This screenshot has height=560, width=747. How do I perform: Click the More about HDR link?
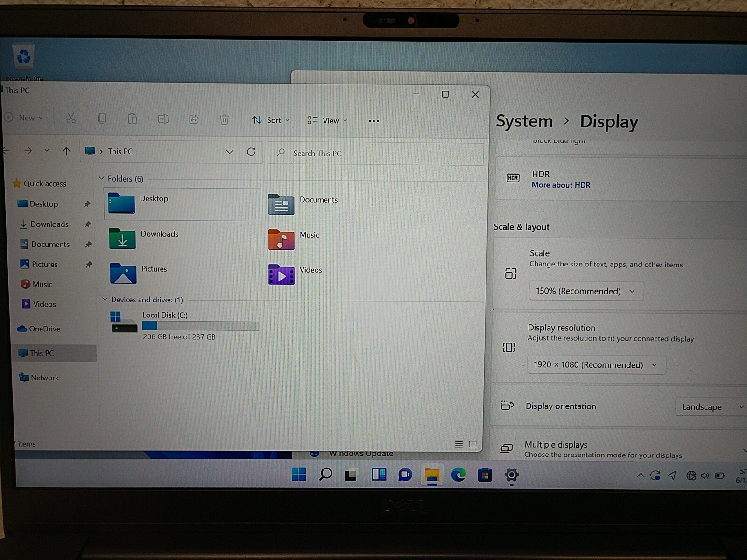pyautogui.click(x=561, y=185)
